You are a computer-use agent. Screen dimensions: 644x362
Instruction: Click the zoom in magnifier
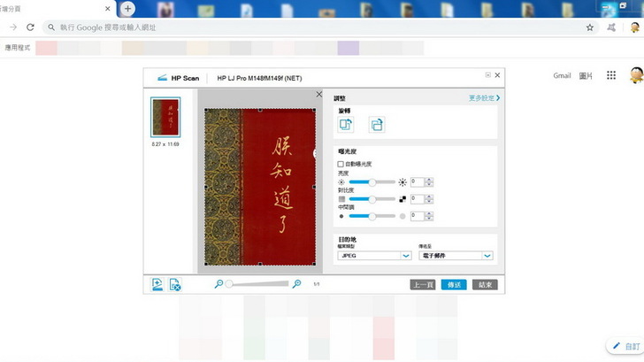tap(296, 283)
